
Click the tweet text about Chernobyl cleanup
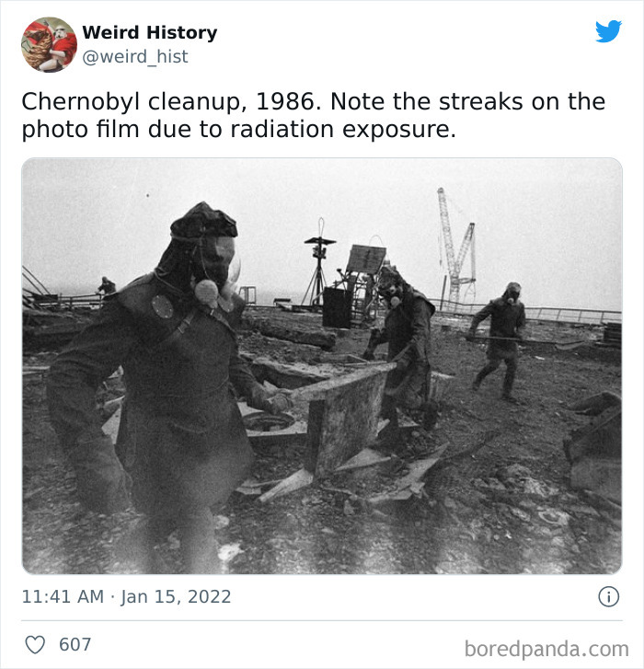point(314,115)
